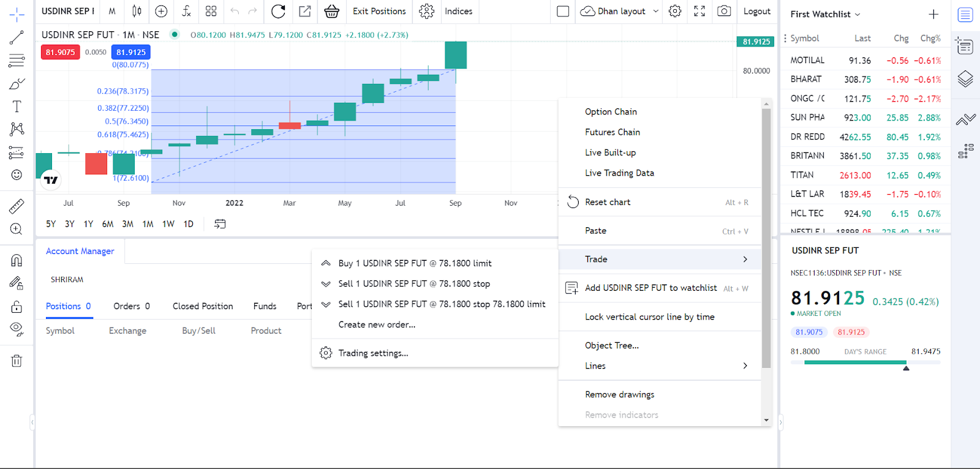Select the text annotation tool
This screenshot has height=469, width=980.
[x=17, y=107]
